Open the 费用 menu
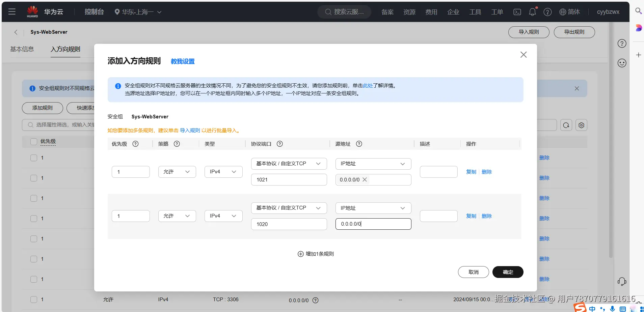644x312 pixels. pos(431,12)
